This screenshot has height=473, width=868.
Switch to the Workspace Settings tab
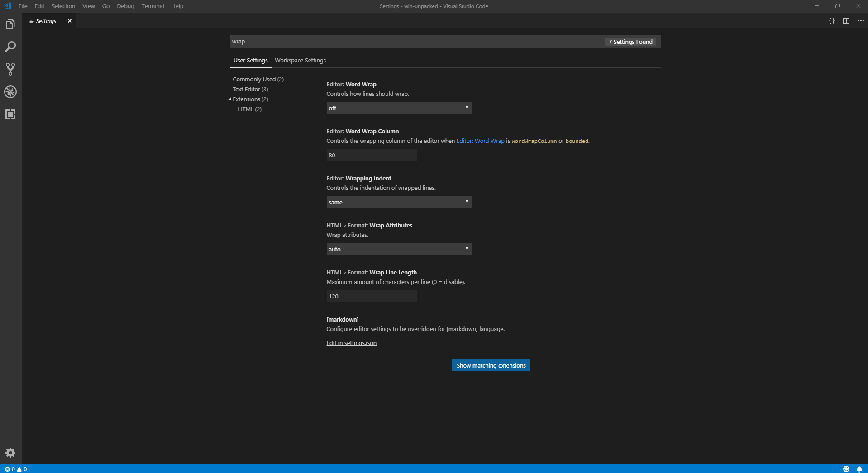pyautogui.click(x=300, y=60)
